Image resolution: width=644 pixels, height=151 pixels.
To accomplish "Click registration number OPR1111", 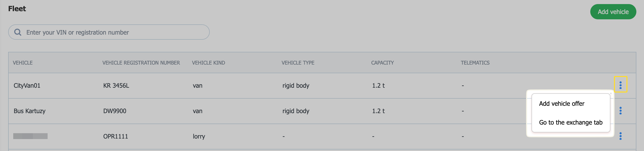I will click(116, 137).
